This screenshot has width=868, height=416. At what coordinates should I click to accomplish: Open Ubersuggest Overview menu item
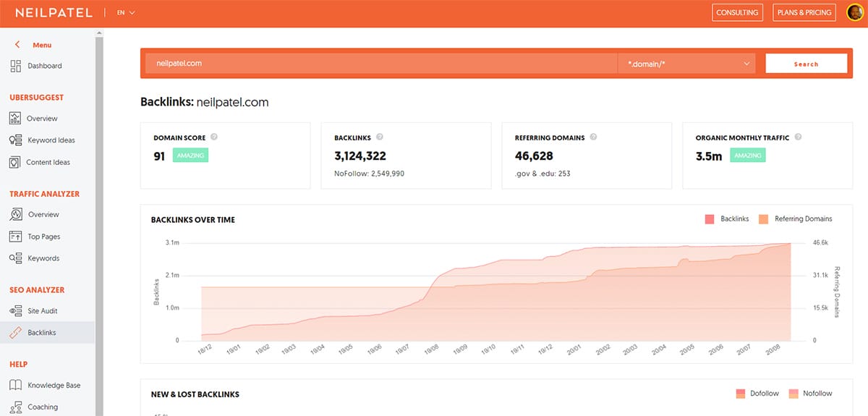[x=42, y=119]
